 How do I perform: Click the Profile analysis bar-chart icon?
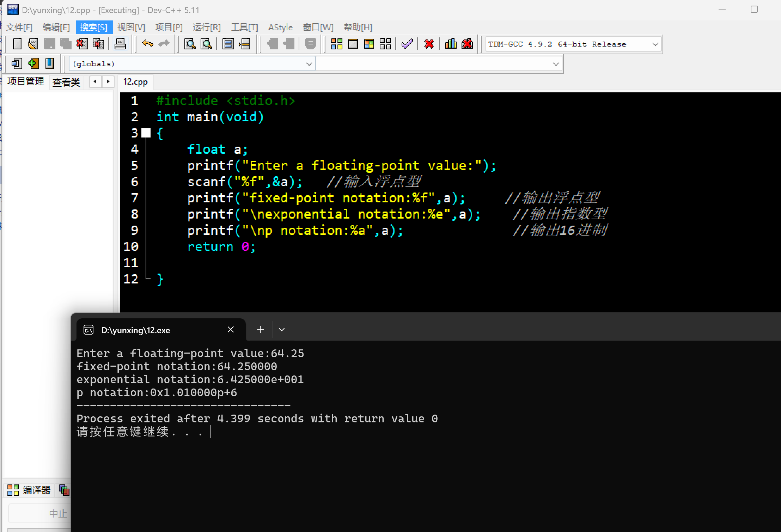point(451,44)
